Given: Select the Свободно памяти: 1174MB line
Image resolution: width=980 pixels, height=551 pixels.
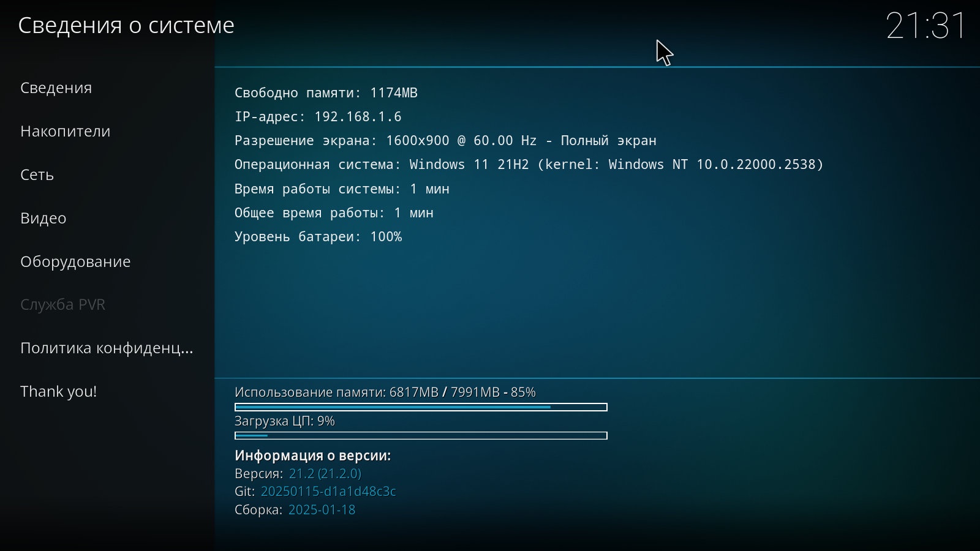Looking at the screenshot, I should tap(326, 93).
